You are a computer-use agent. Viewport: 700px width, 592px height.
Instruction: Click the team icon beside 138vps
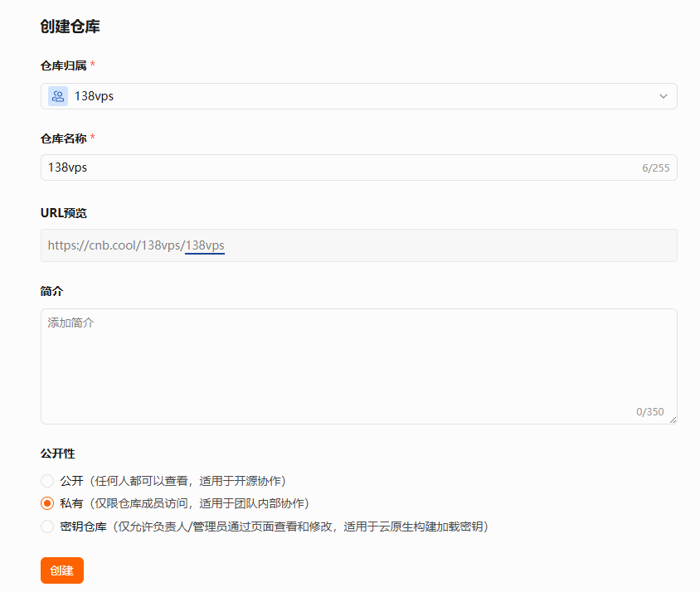coord(57,96)
